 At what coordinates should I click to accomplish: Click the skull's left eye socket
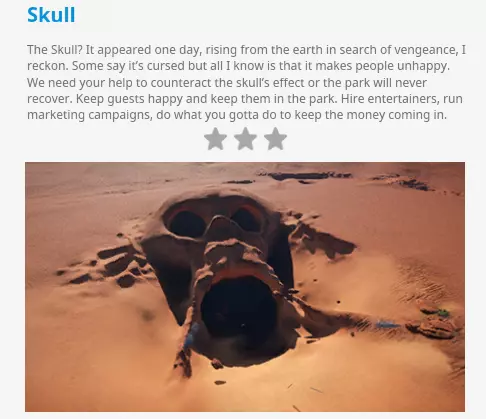point(187,224)
